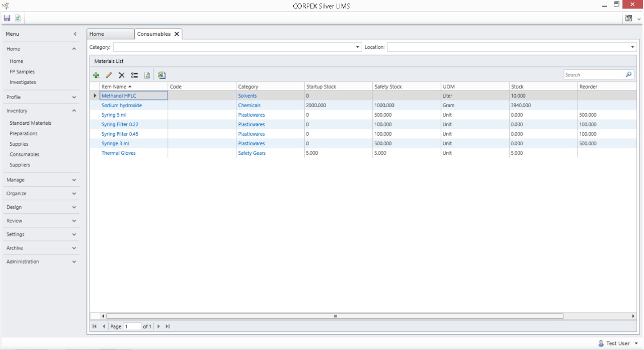
Task: Click the Save icon in the top toolbar
Action: pyautogui.click(x=7, y=18)
